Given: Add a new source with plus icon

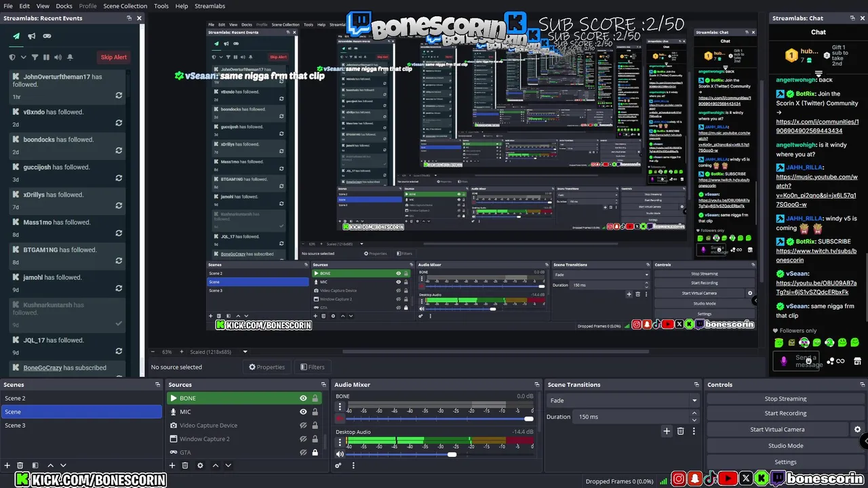Looking at the screenshot, I should coord(172,466).
